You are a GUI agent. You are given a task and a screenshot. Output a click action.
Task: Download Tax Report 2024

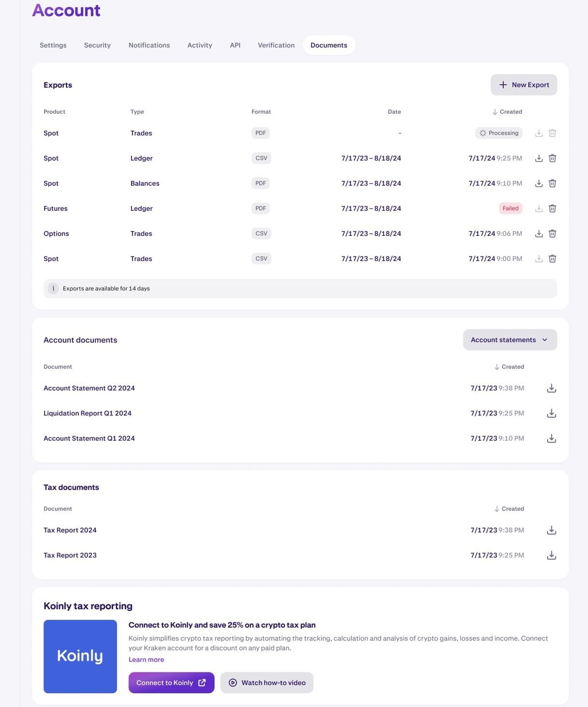tap(551, 530)
